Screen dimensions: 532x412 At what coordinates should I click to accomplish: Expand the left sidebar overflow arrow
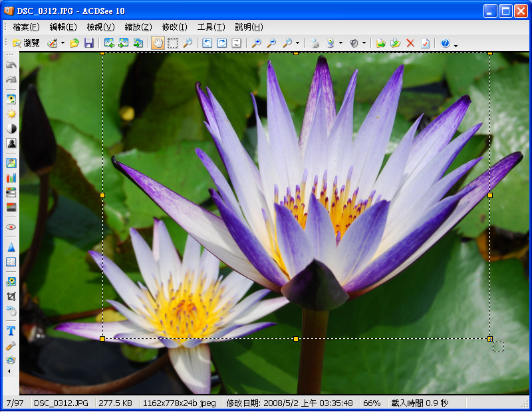(x=9, y=371)
